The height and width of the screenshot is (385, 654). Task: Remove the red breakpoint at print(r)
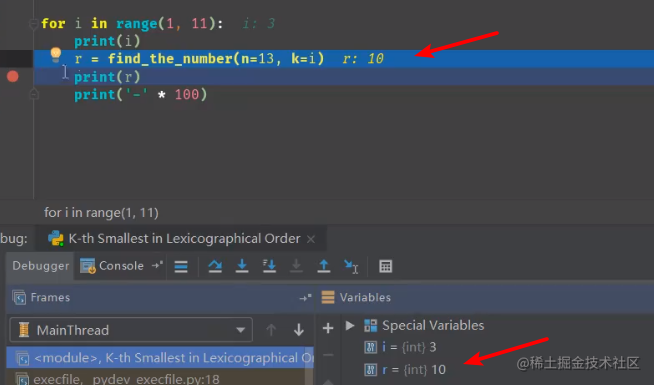coord(13,77)
